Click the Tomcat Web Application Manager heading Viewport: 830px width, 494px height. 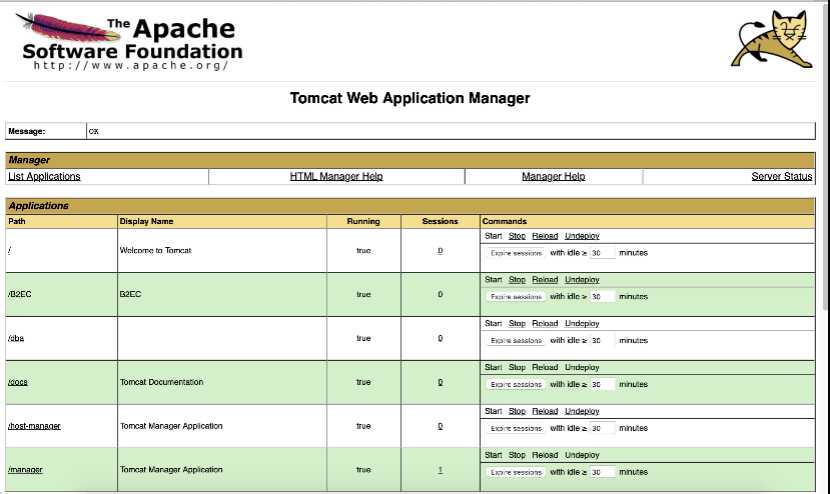pyautogui.click(x=410, y=98)
